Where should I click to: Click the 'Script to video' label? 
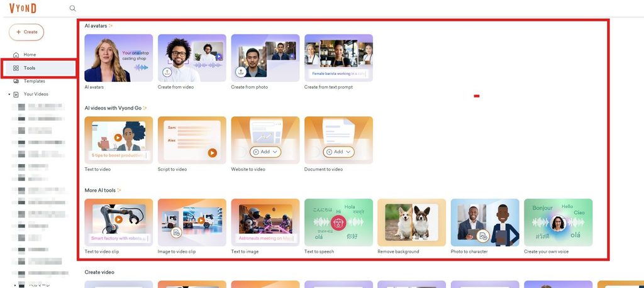pos(172,169)
